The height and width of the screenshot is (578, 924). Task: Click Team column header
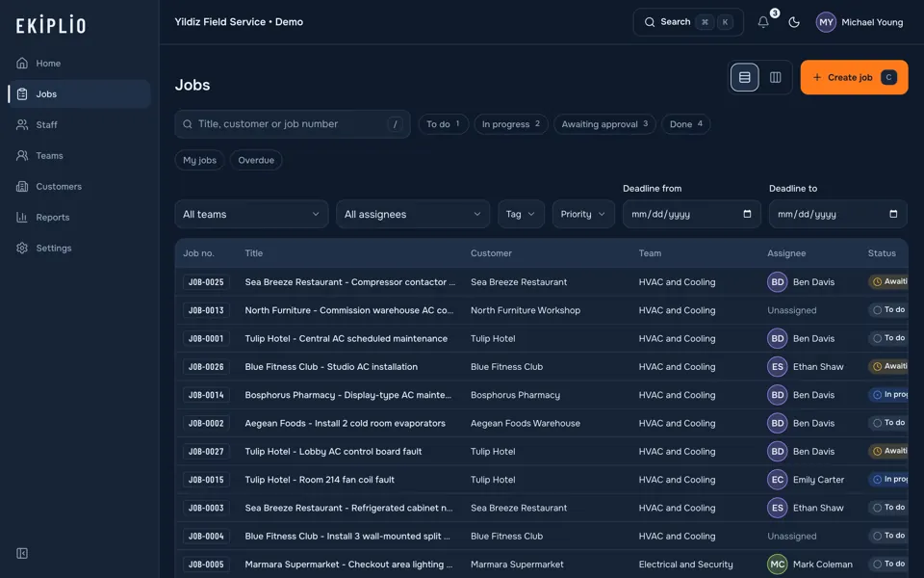650,253
